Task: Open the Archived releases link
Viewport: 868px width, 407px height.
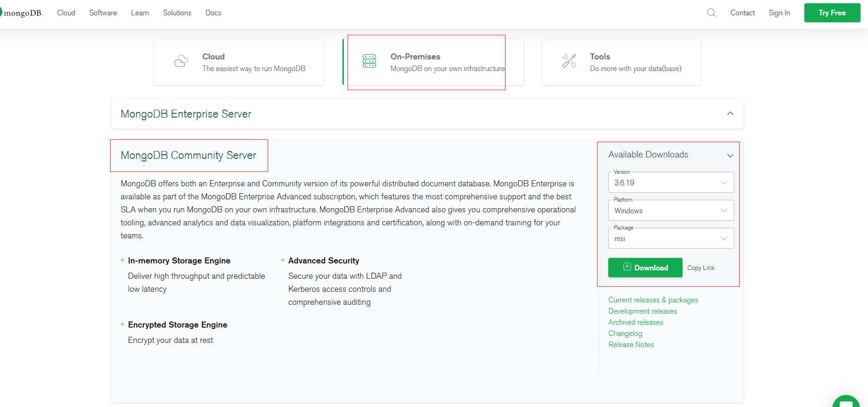Action: click(636, 322)
